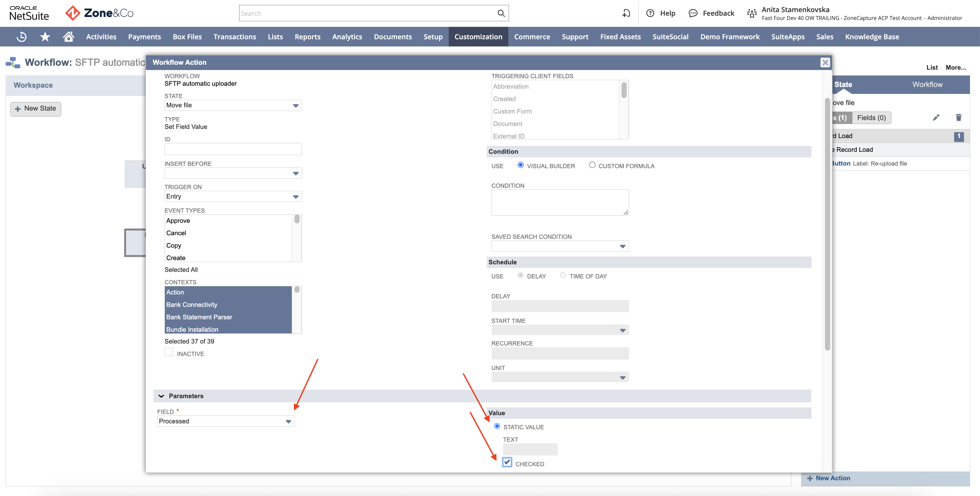980x496 pixels.
Task: Open the shortcuts star icon
Action: pyautogui.click(x=45, y=37)
